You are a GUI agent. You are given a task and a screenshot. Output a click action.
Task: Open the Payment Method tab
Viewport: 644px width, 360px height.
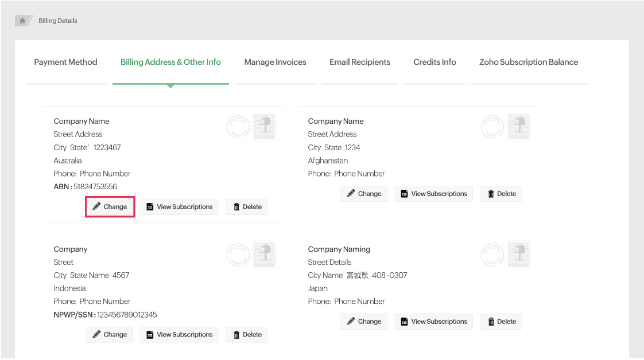pyautogui.click(x=65, y=62)
